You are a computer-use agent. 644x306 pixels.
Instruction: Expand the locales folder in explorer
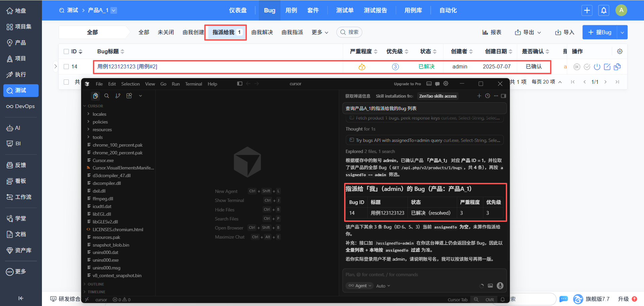(x=99, y=114)
